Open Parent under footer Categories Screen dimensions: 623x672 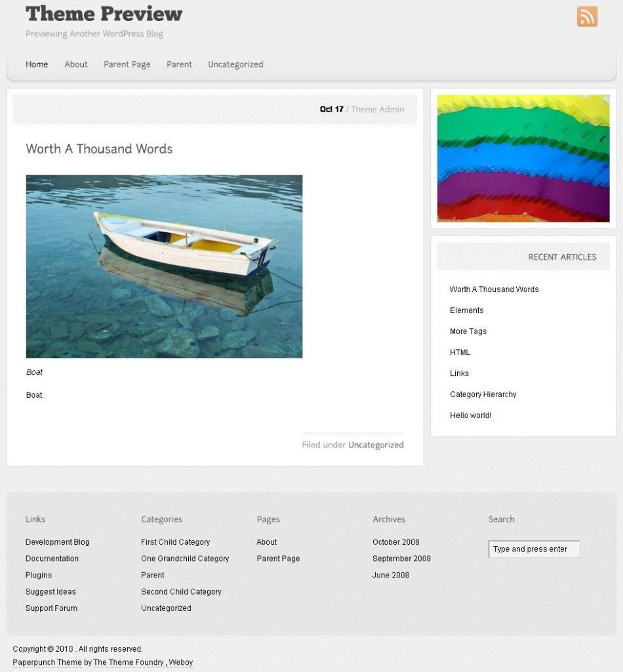[x=152, y=575]
